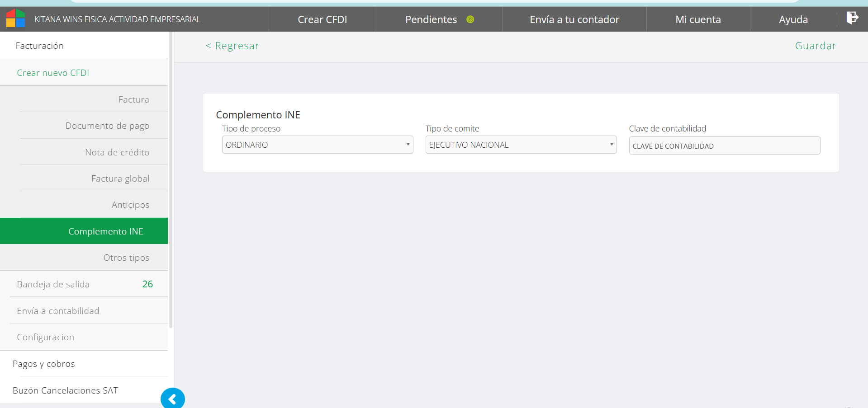Open Envía a tu contador menu

click(x=574, y=19)
